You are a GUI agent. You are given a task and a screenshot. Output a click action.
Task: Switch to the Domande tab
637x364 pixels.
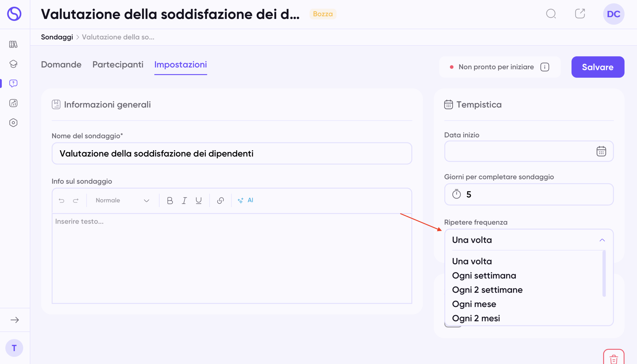61,64
